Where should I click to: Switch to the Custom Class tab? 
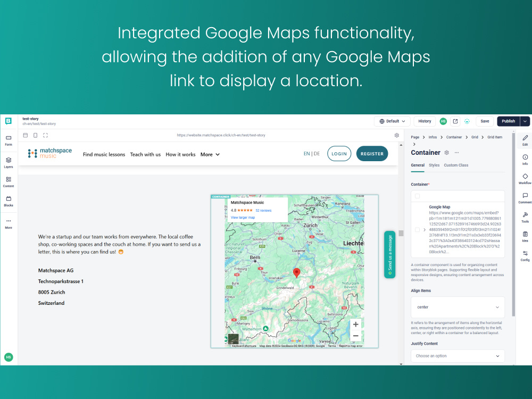[x=456, y=165]
